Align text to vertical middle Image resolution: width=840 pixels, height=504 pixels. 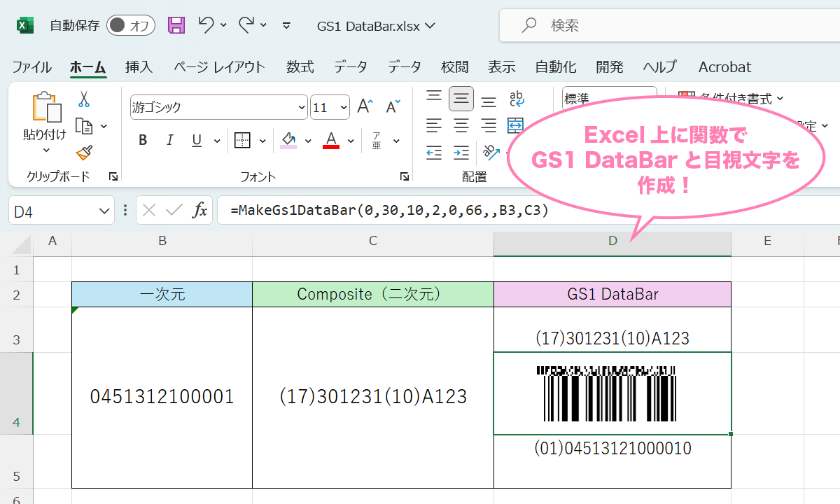tap(461, 99)
